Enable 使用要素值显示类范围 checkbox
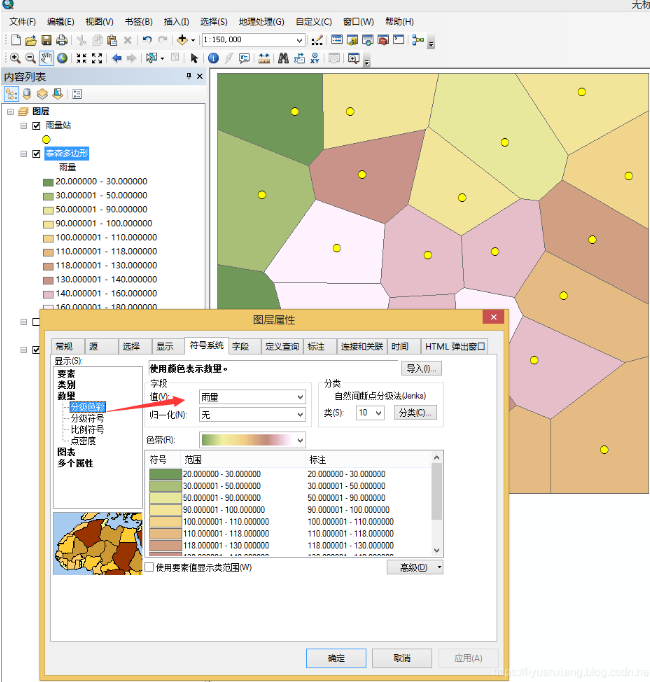 click(x=149, y=567)
